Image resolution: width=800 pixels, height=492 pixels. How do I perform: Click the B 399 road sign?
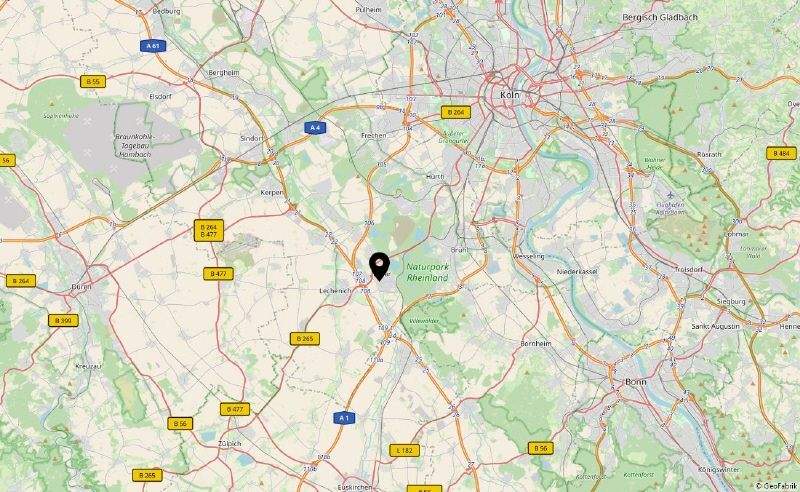(63, 321)
